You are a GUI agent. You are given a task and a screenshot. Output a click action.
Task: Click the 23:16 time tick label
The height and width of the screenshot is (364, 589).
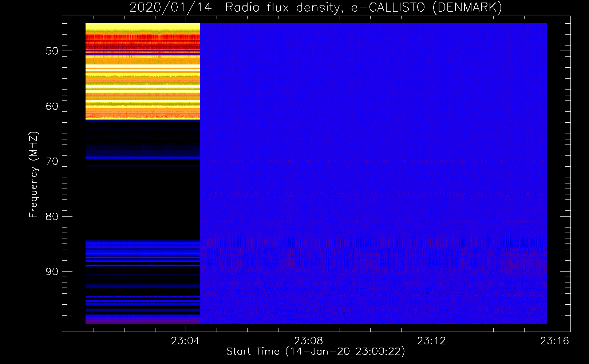554,341
